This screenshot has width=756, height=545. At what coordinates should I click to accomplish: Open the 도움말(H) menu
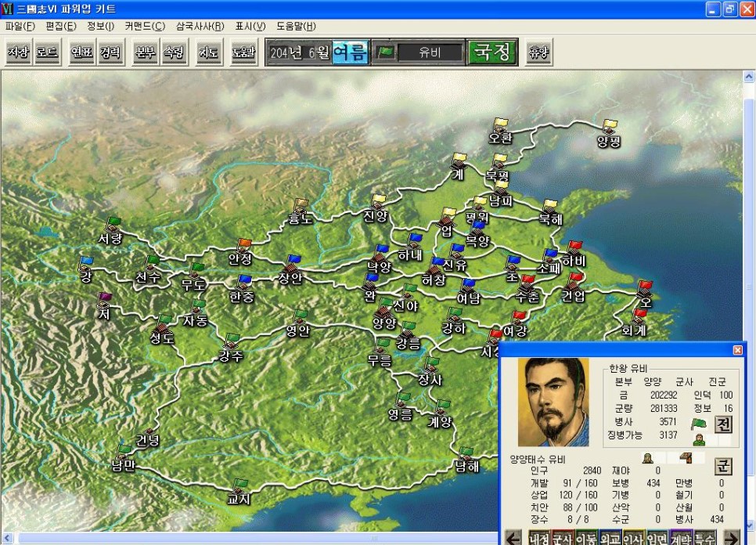[296, 26]
